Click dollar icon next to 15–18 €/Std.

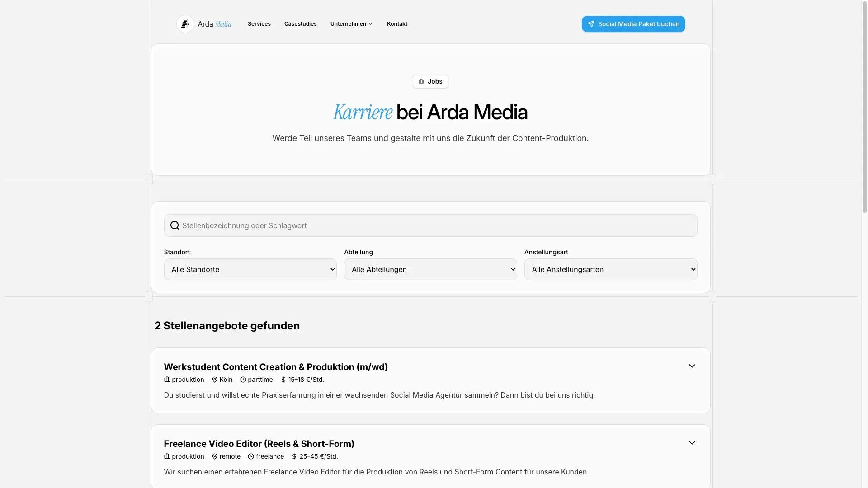283,380
